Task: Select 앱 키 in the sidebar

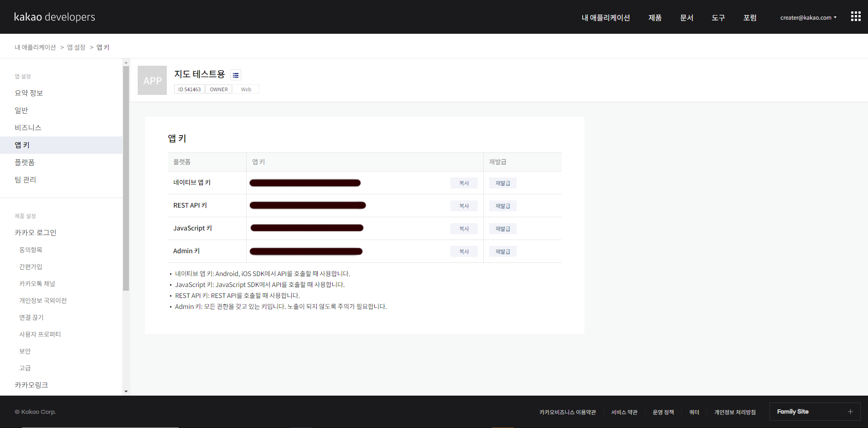Action: 61,145
